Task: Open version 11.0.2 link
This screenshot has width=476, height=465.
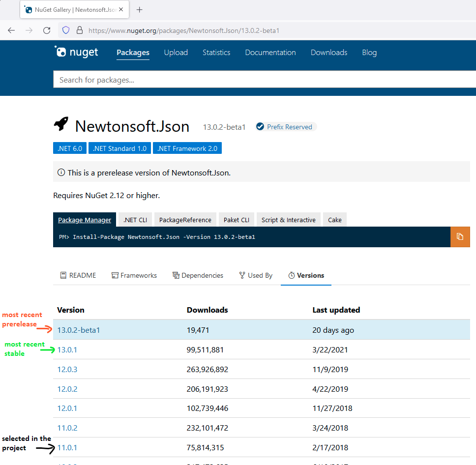Action: point(67,428)
